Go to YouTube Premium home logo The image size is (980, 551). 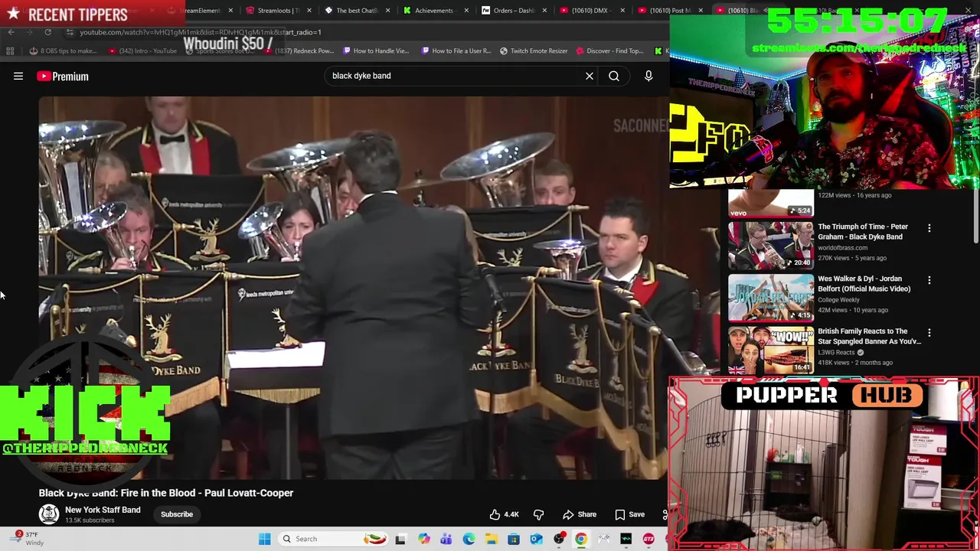click(63, 77)
